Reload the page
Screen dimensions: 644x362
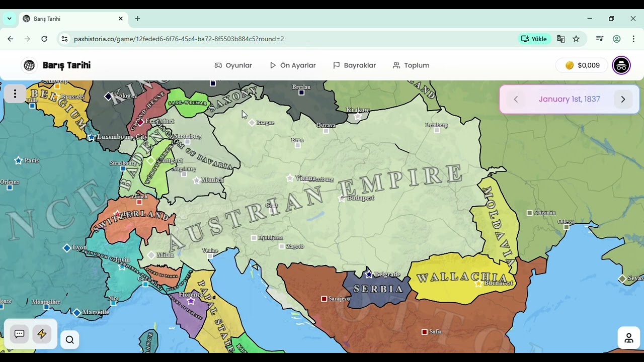point(44,39)
